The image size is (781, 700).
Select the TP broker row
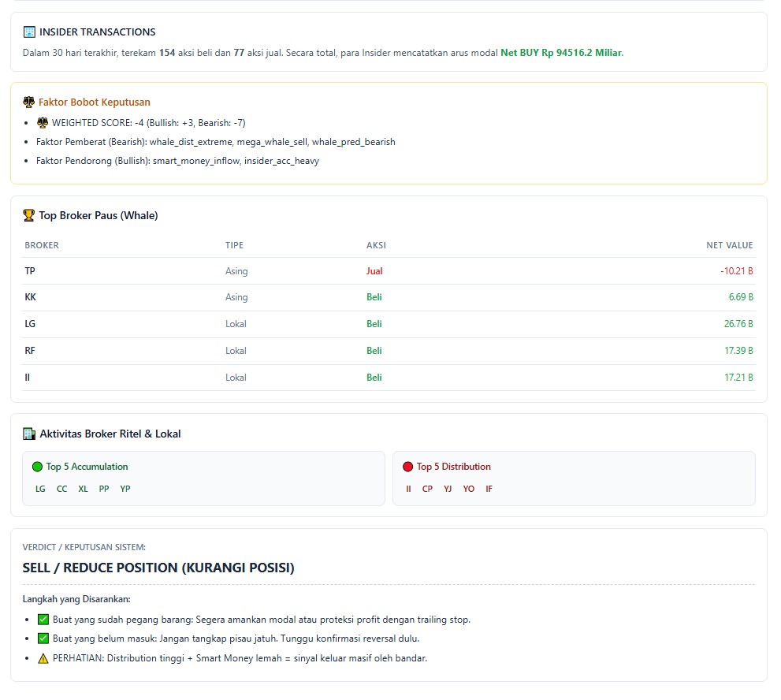(x=30, y=271)
